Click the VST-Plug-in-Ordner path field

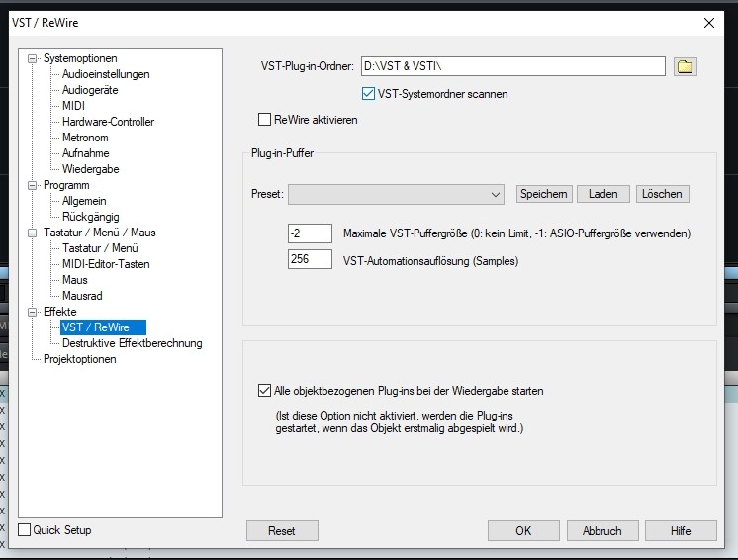click(x=513, y=66)
